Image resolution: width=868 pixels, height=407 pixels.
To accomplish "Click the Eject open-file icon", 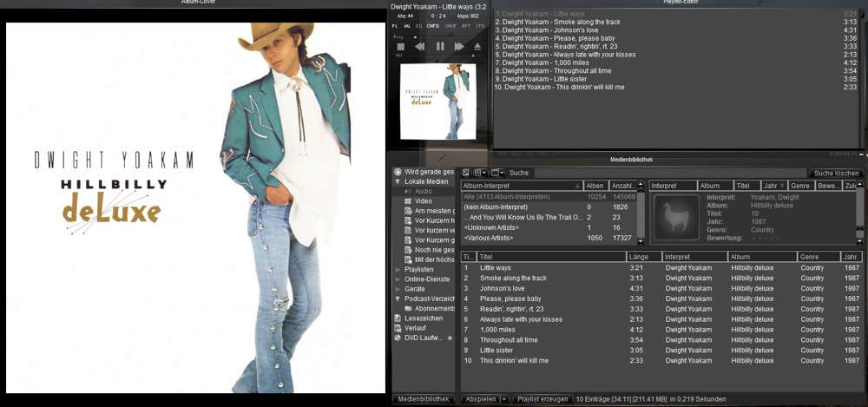I will tap(477, 47).
